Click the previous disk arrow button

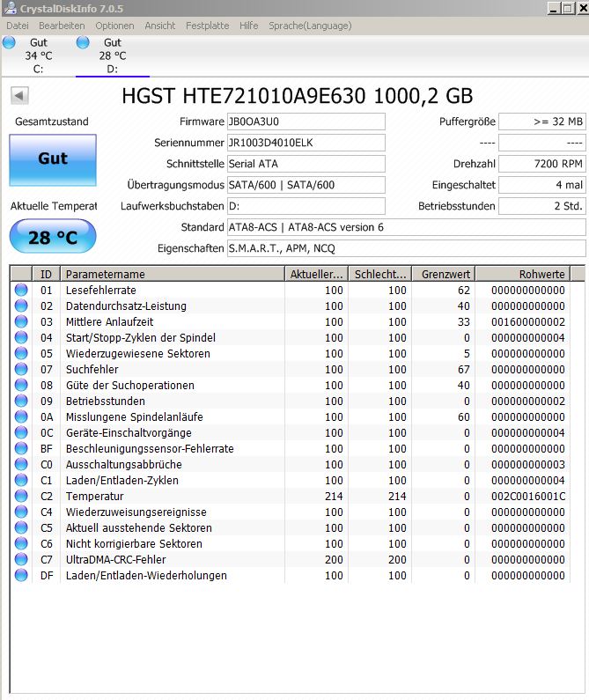coord(19,95)
